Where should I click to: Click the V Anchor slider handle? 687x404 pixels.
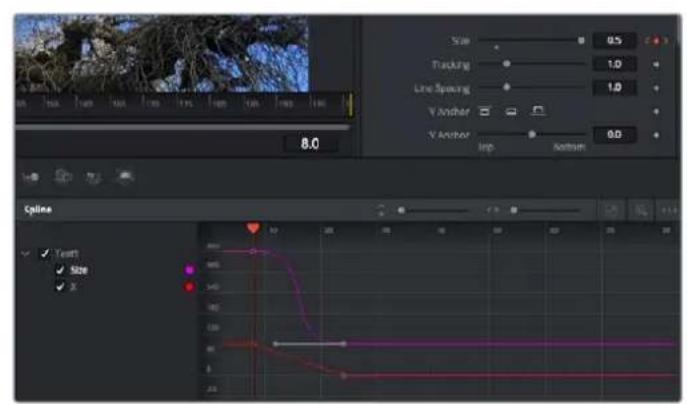coord(531,134)
